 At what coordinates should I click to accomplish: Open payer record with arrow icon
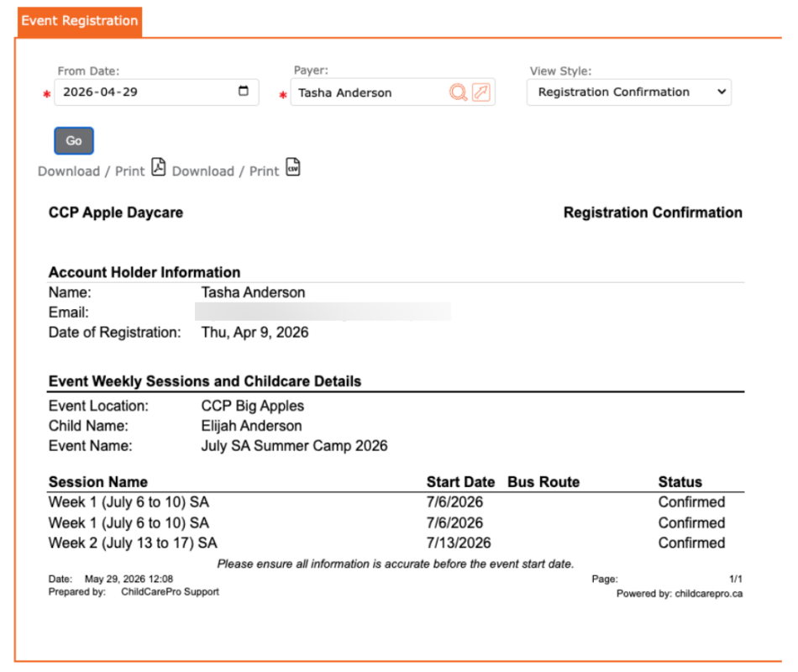pos(481,92)
